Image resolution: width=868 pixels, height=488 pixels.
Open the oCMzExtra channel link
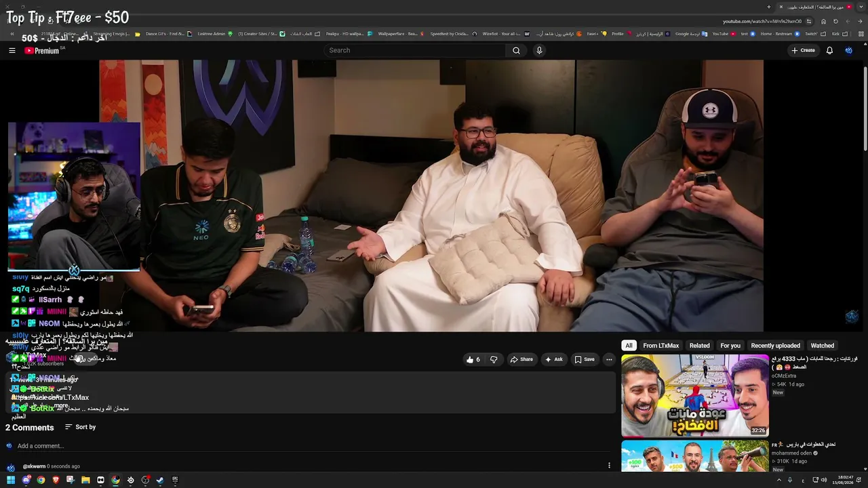(x=784, y=375)
